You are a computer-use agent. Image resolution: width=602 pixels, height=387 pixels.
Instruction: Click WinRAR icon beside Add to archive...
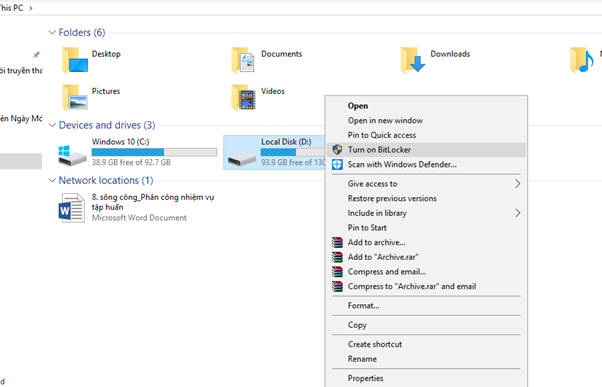coord(337,242)
